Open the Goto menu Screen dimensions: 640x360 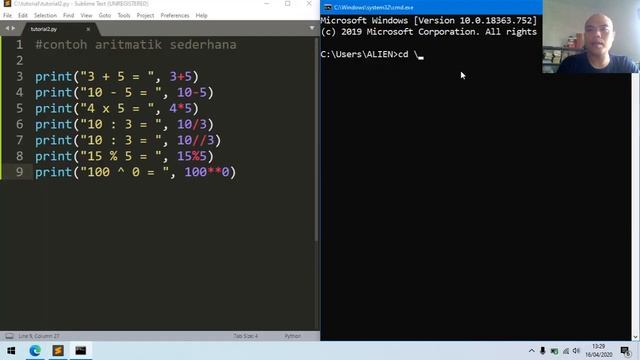(105, 16)
